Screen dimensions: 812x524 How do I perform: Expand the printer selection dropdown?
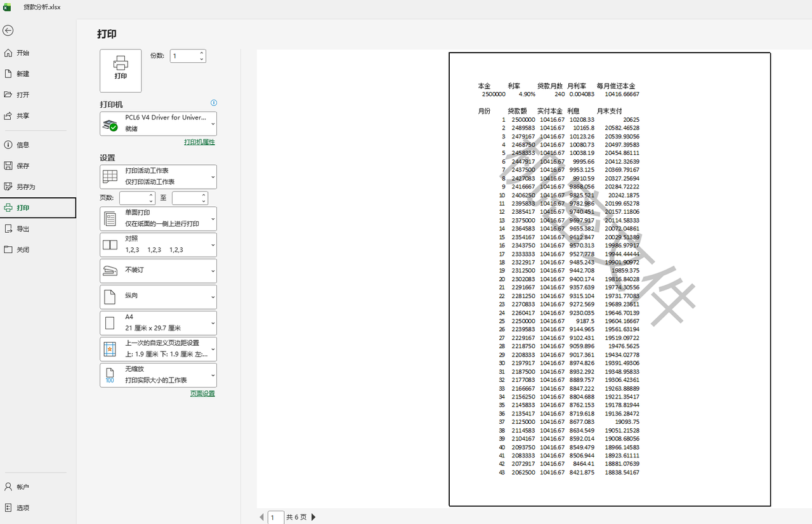(158, 123)
